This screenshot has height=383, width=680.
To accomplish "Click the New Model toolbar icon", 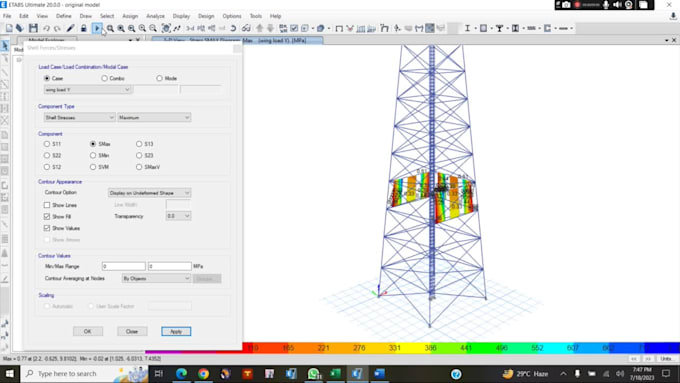I will click(9, 28).
